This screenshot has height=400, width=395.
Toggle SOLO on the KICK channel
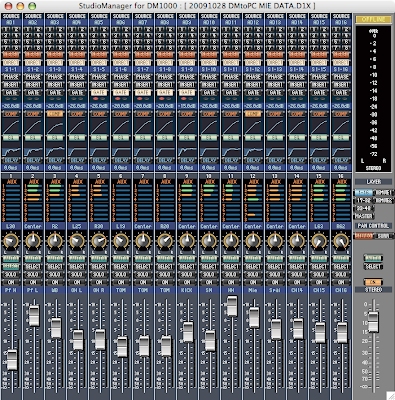tap(187, 275)
